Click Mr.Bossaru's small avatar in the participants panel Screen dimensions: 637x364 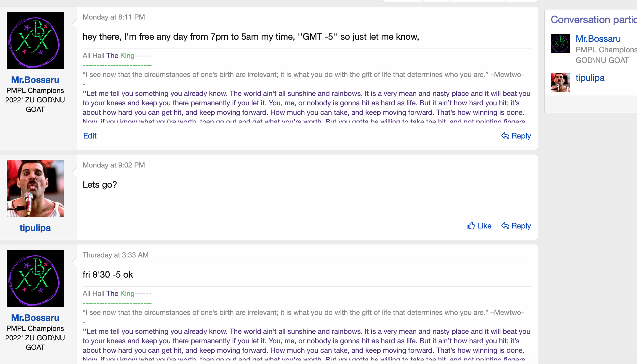click(x=560, y=43)
